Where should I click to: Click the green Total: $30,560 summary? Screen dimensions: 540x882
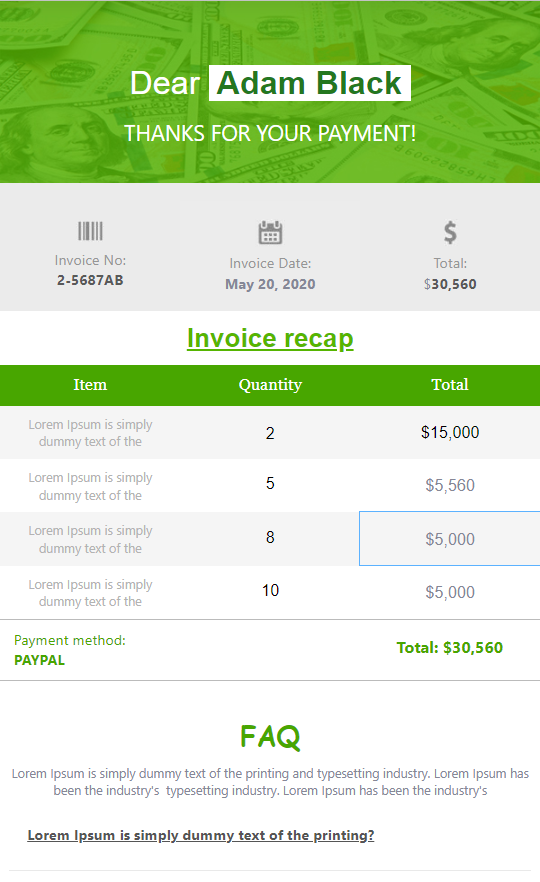(449, 647)
